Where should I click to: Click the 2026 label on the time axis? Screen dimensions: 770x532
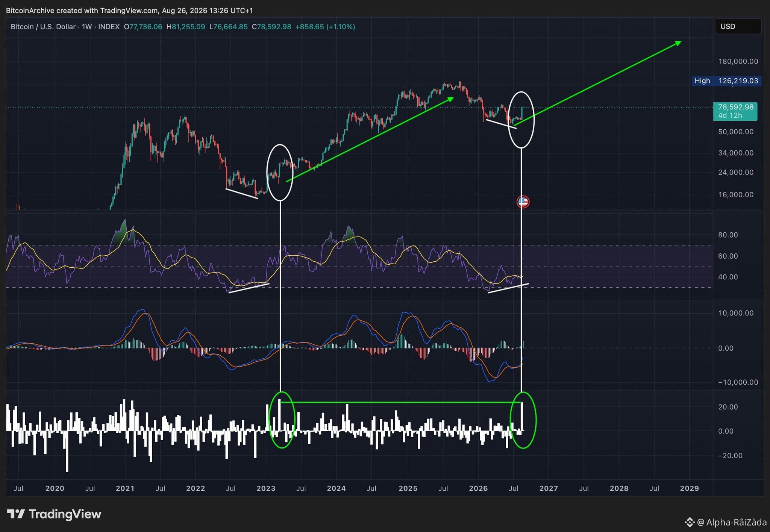[478, 488]
